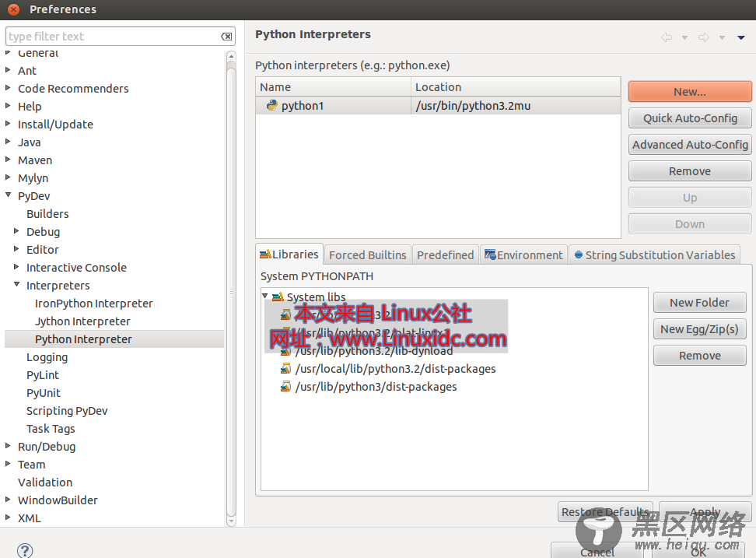
Task: Open the PyUnit preferences page
Action: click(x=44, y=393)
